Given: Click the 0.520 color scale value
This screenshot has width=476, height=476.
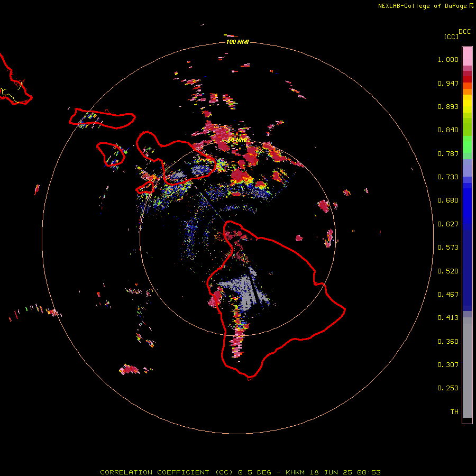Looking at the screenshot, I should coord(448,271).
